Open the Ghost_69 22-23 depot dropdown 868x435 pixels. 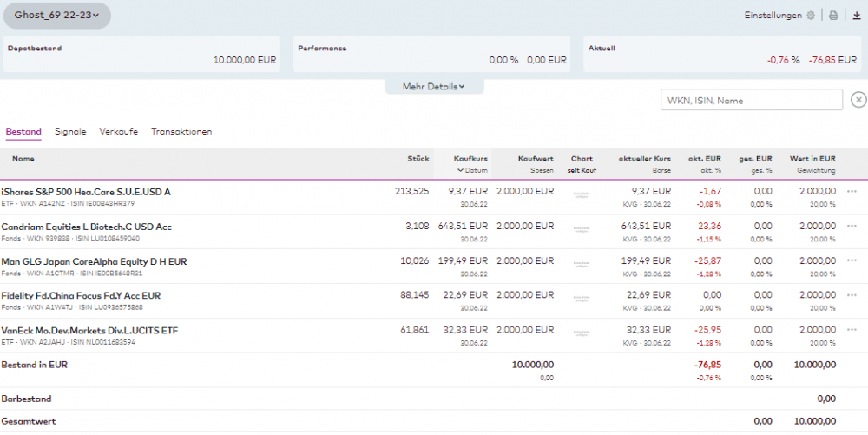tap(57, 16)
